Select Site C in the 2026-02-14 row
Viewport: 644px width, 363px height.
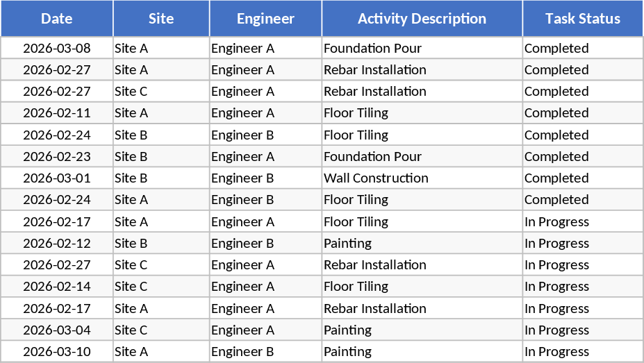coord(131,286)
